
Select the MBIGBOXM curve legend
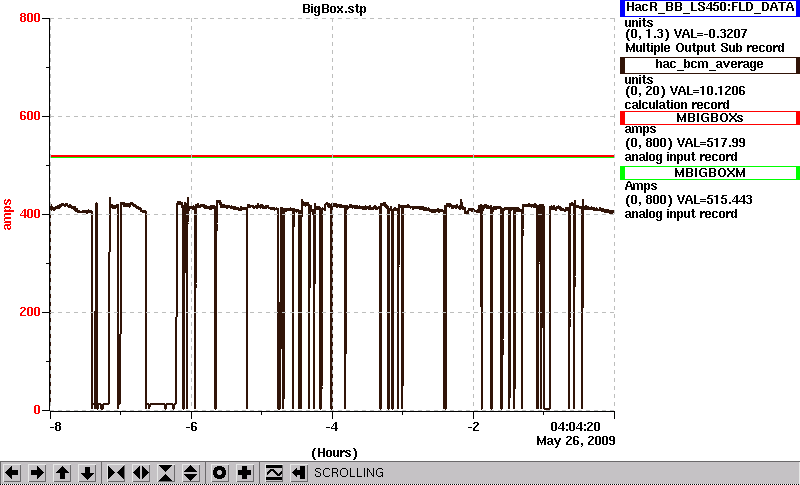pos(710,173)
